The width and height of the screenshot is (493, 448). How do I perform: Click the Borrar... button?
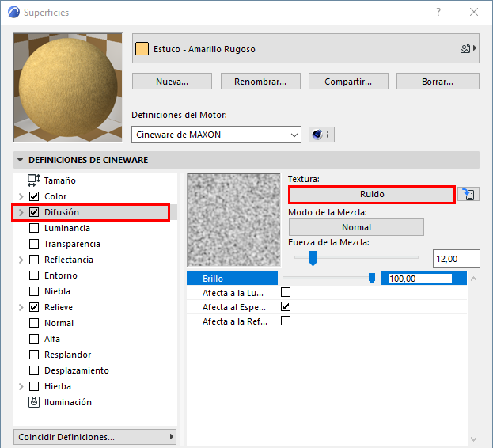coord(438,82)
